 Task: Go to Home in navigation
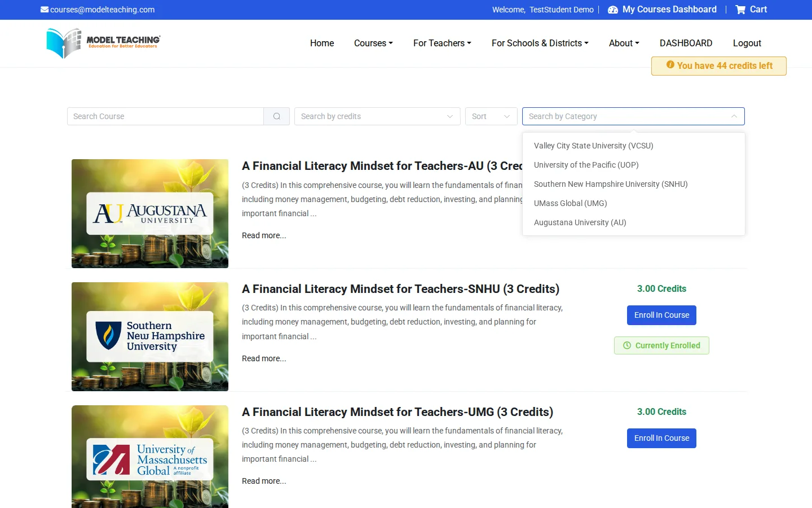[x=322, y=43]
